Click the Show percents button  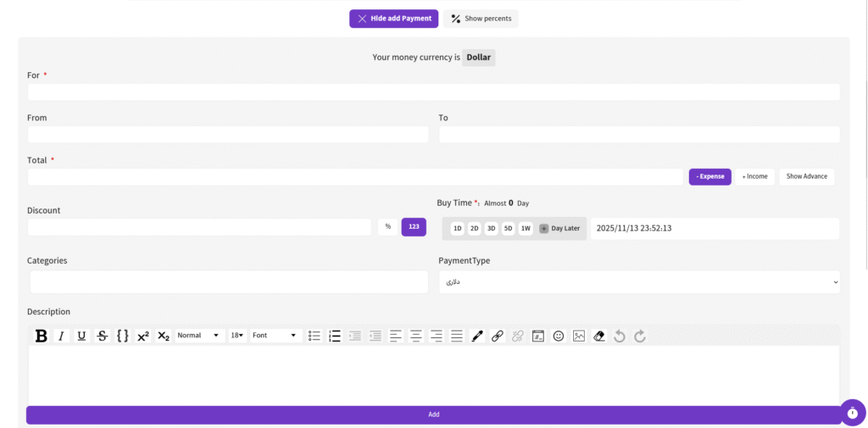[481, 19]
